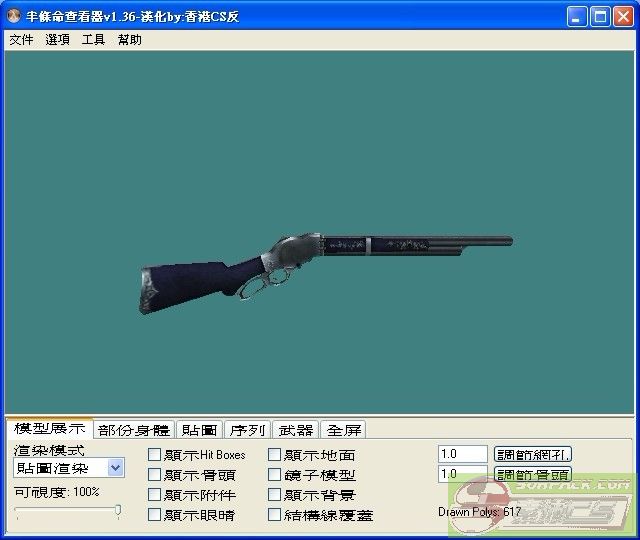Switch to the 武器 tab

[x=295, y=430]
